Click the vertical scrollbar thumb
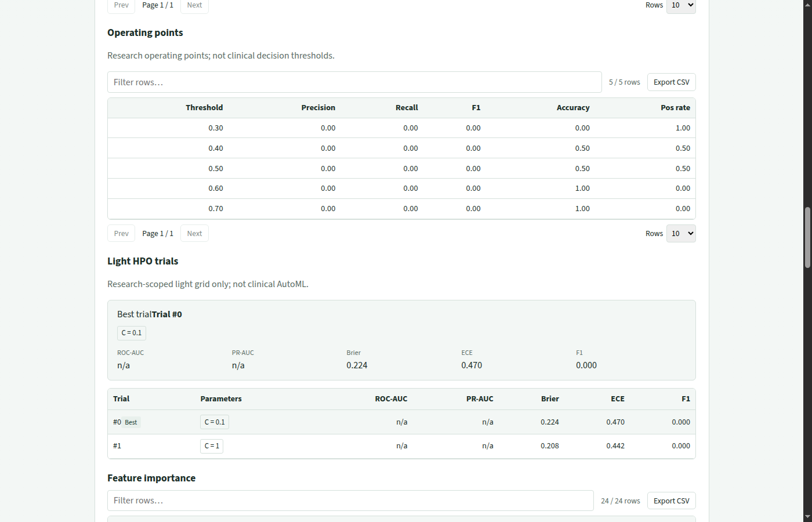This screenshot has width=812, height=522. point(807,237)
